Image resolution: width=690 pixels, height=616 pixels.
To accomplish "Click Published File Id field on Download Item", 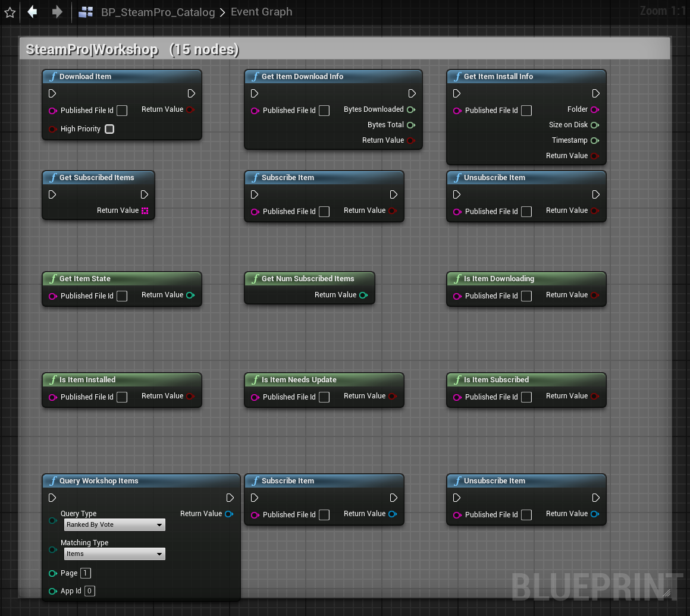I will tap(122, 111).
